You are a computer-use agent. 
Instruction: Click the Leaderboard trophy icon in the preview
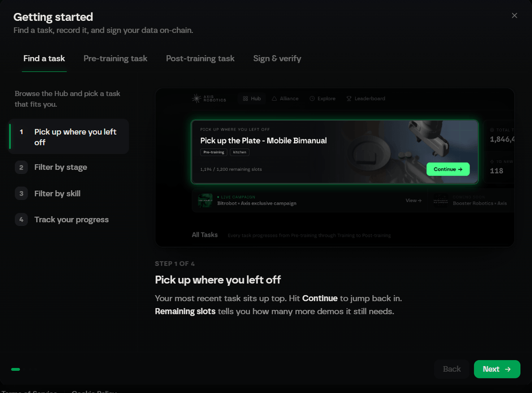pyautogui.click(x=349, y=98)
